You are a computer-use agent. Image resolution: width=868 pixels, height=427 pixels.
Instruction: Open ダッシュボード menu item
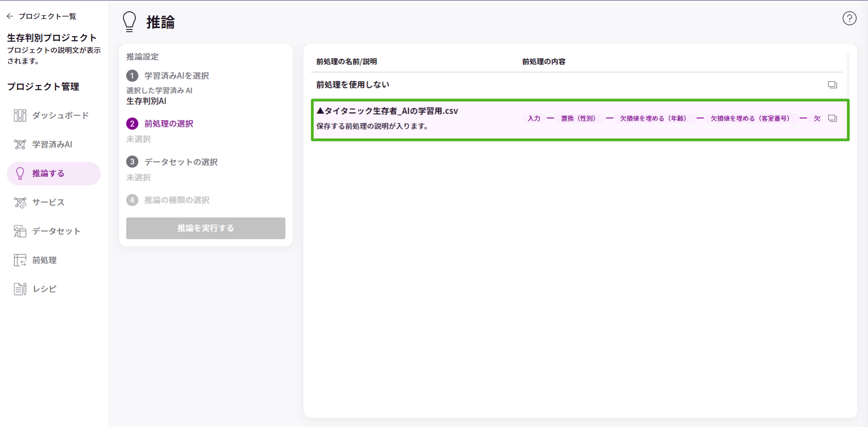coord(61,116)
